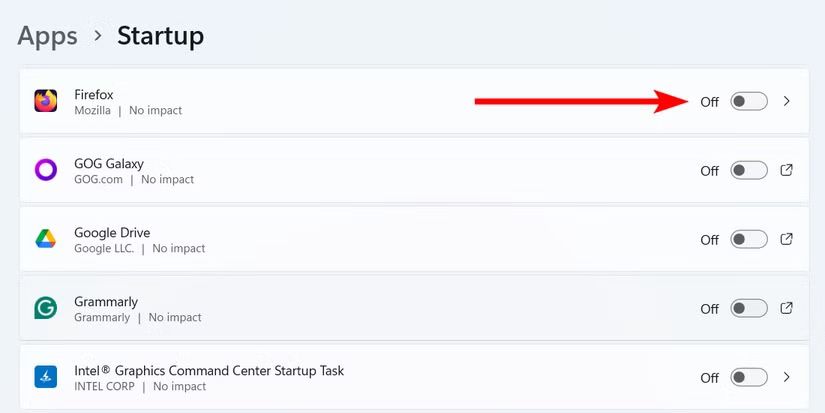Enable Firefox startup toggle
The image size is (825, 413).
click(748, 101)
